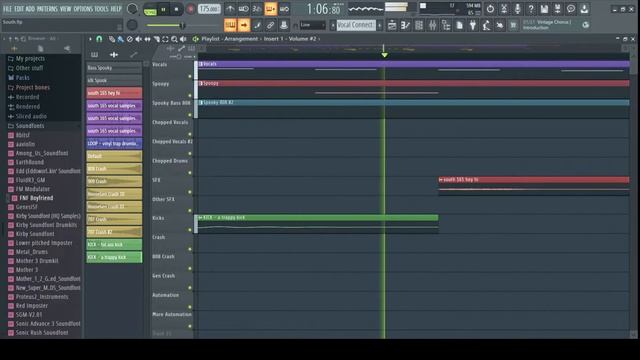Screen dimensions: 640x360
Task: Toggle blend recording overdub icon
Action: pos(271,9)
